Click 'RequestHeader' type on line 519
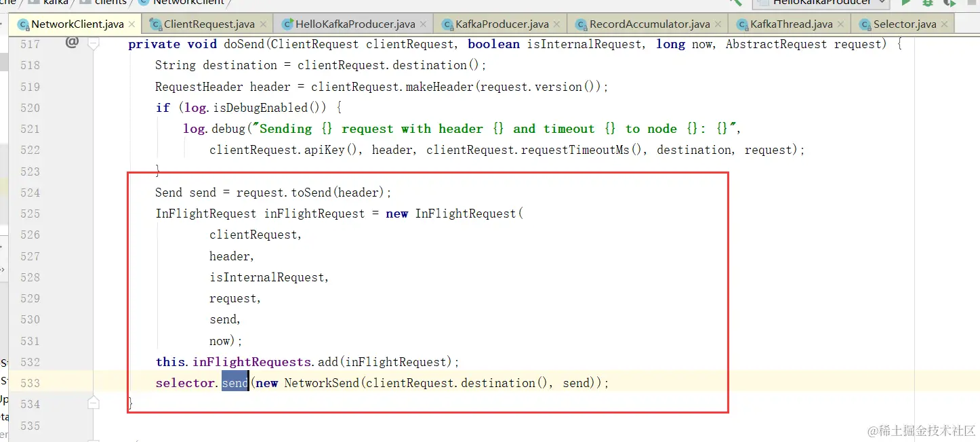Viewport: 980px width, 442px height. tap(199, 87)
